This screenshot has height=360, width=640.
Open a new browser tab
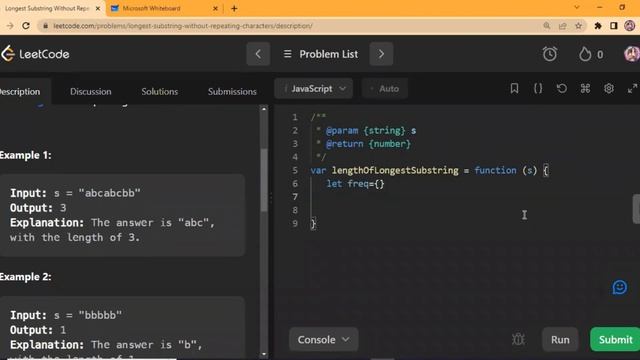[x=234, y=8]
